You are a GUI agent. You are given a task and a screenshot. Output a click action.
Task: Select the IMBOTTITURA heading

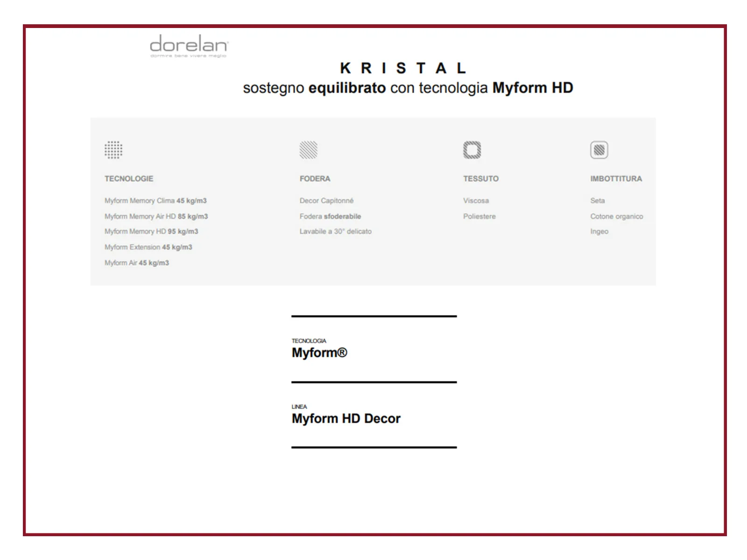pyautogui.click(x=616, y=179)
